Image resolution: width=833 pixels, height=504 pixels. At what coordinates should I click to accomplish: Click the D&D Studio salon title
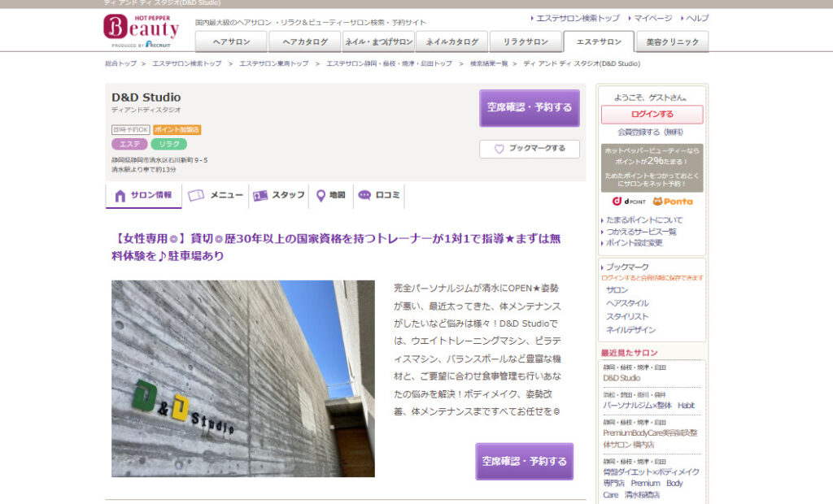pos(146,98)
